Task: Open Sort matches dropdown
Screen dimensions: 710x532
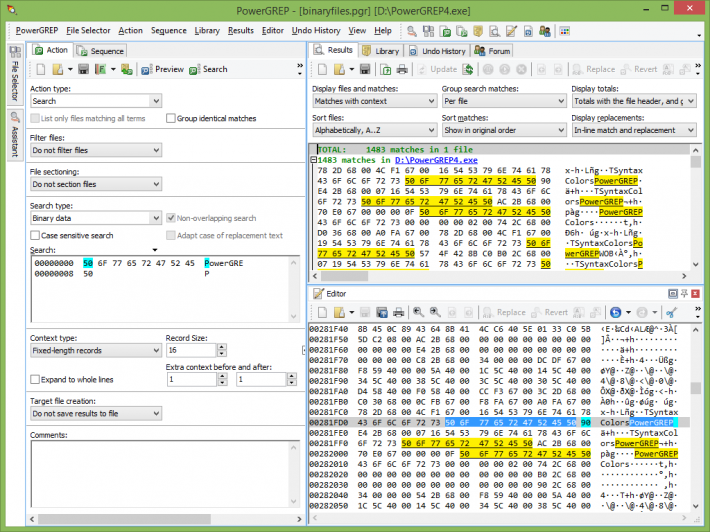Action: tap(504, 130)
